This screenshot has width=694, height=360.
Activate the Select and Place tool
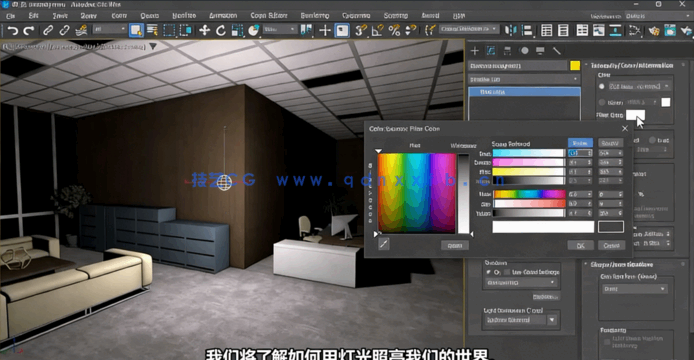pos(253,31)
